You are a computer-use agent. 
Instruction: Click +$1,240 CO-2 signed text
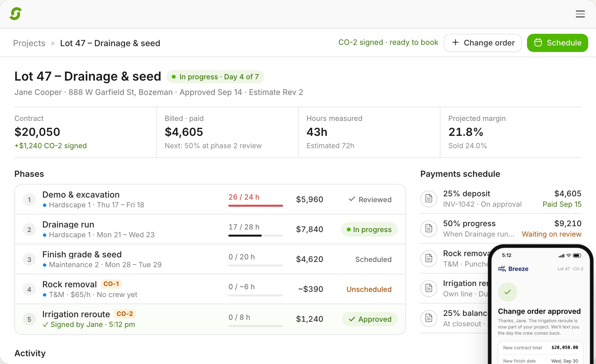(51, 146)
